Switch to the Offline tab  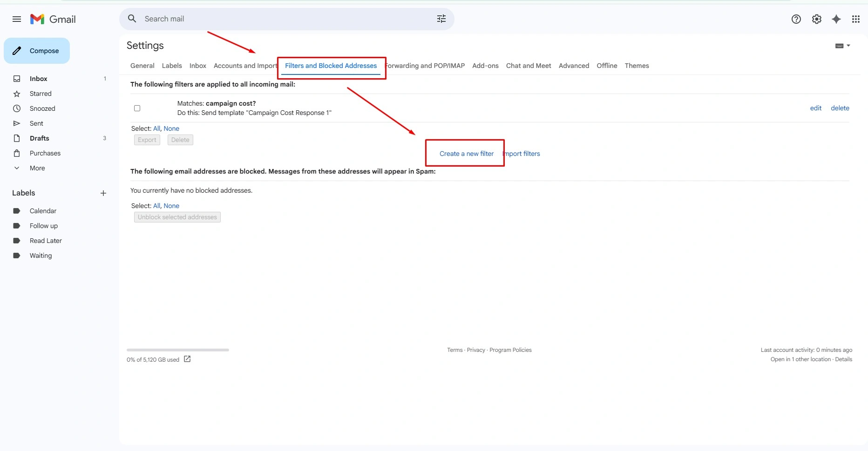click(607, 66)
